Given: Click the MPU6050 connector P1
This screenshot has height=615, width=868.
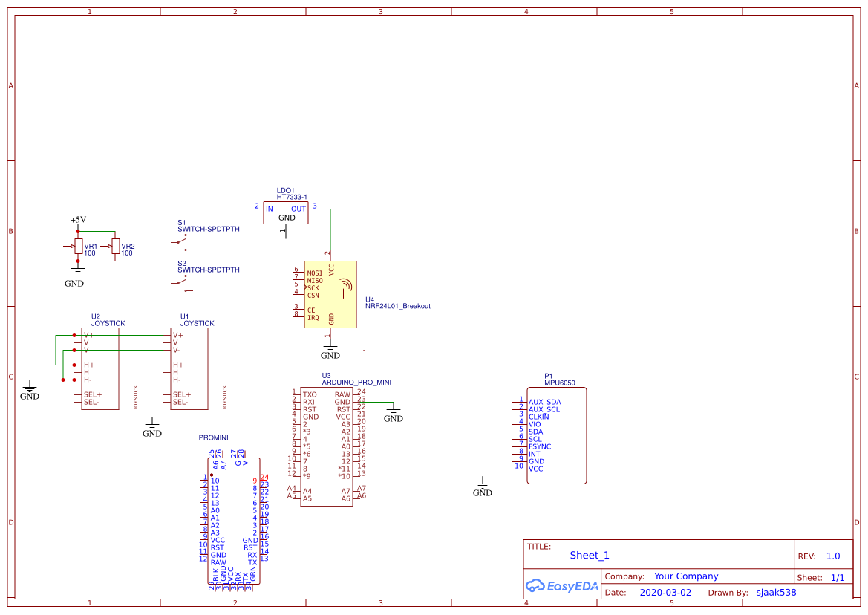Looking at the screenshot, I should (x=557, y=435).
